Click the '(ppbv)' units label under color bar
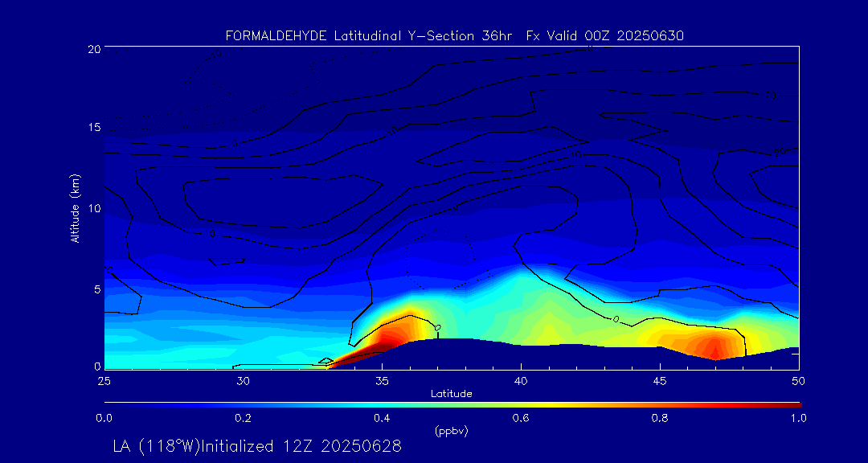Image resolution: width=868 pixels, height=463 pixels. point(451,432)
